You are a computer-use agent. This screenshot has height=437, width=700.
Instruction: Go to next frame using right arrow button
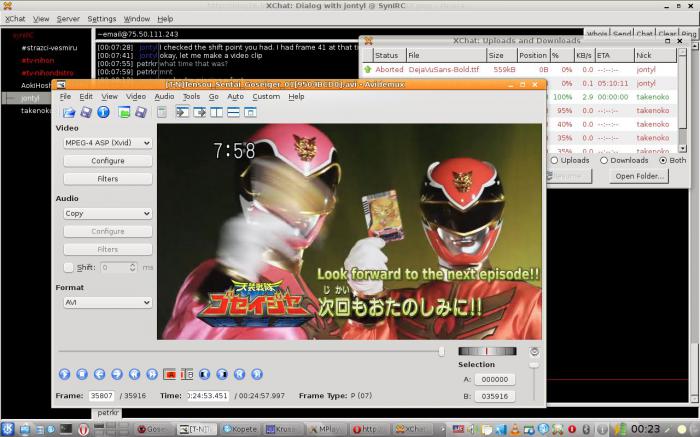[117, 374]
